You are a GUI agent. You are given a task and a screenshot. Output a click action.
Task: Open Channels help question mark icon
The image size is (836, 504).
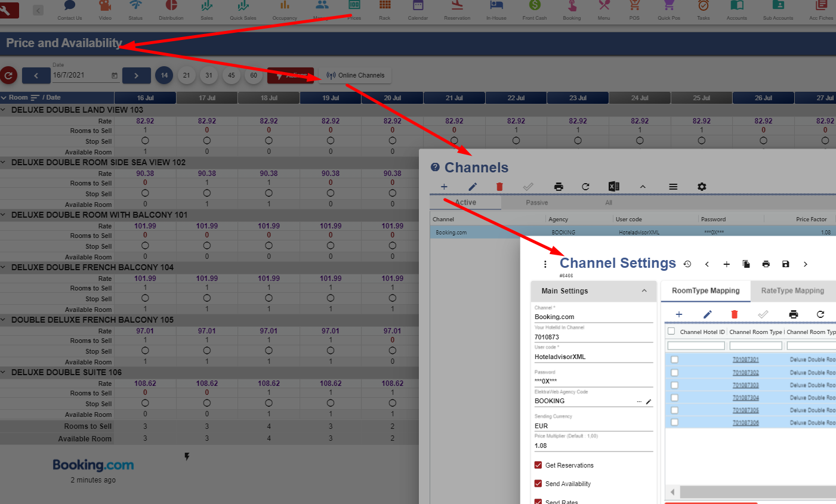[435, 168]
